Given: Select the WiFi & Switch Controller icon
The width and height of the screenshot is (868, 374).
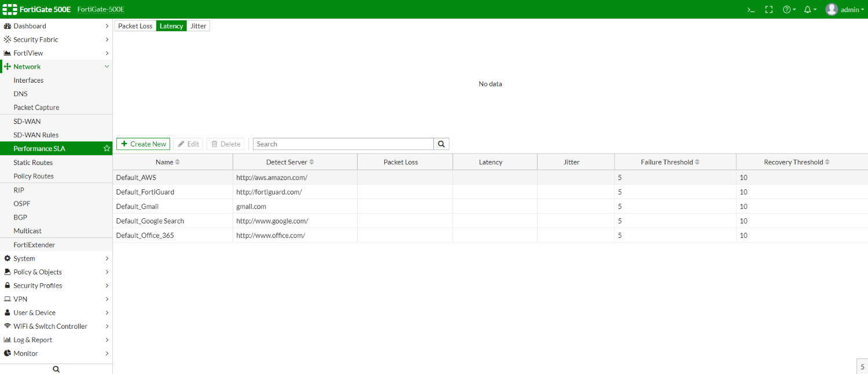Looking at the screenshot, I should [7, 326].
